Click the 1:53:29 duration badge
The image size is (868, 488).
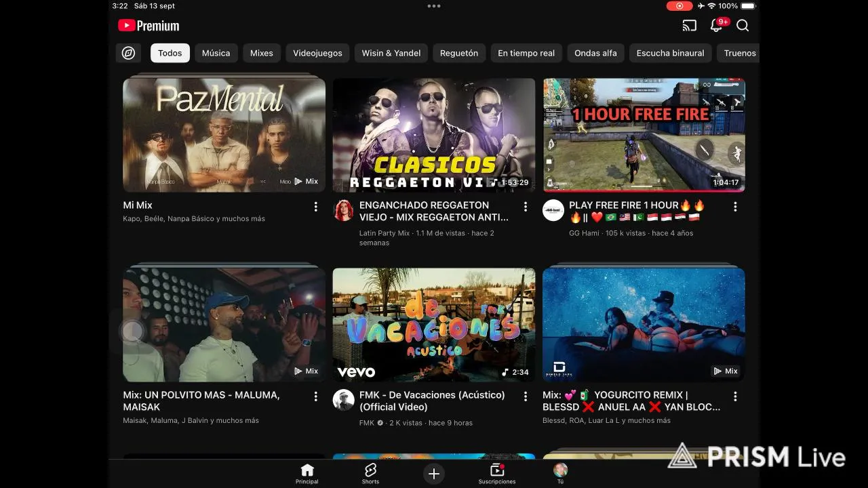[510, 182]
